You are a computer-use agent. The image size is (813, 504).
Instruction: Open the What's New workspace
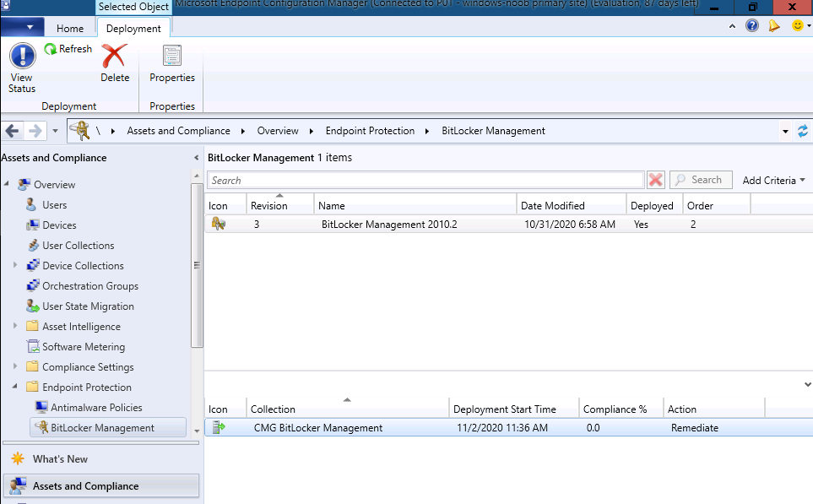coord(60,459)
